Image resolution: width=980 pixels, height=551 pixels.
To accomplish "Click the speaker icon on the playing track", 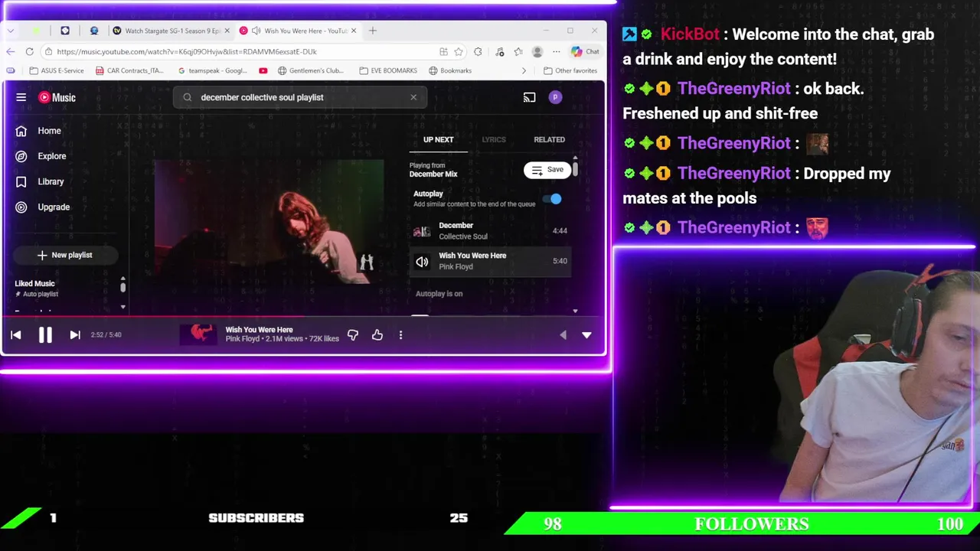I will click(x=422, y=261).
